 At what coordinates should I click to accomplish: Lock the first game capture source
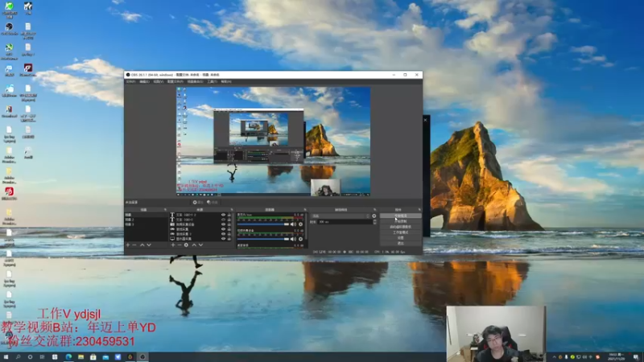tap(229, 229)
